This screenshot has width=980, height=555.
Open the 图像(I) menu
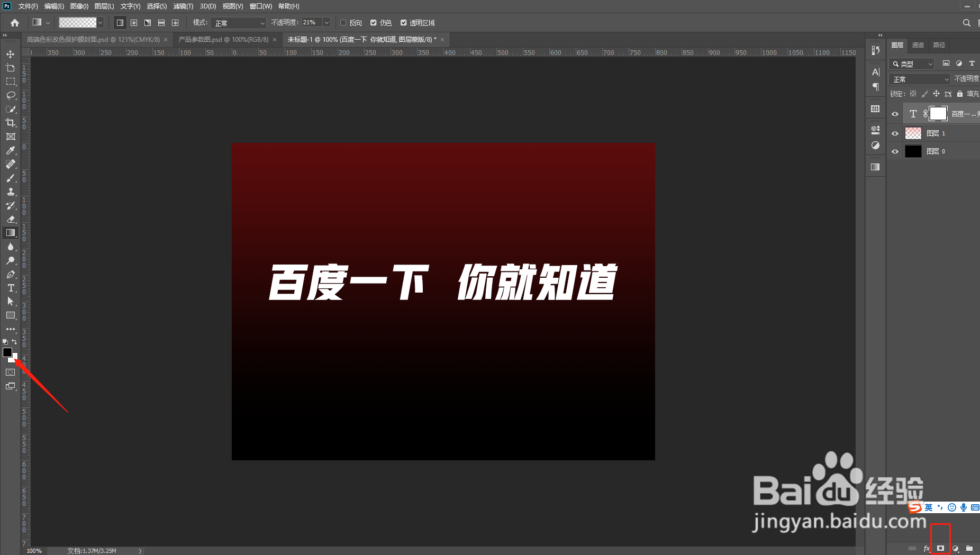(79, 6)
